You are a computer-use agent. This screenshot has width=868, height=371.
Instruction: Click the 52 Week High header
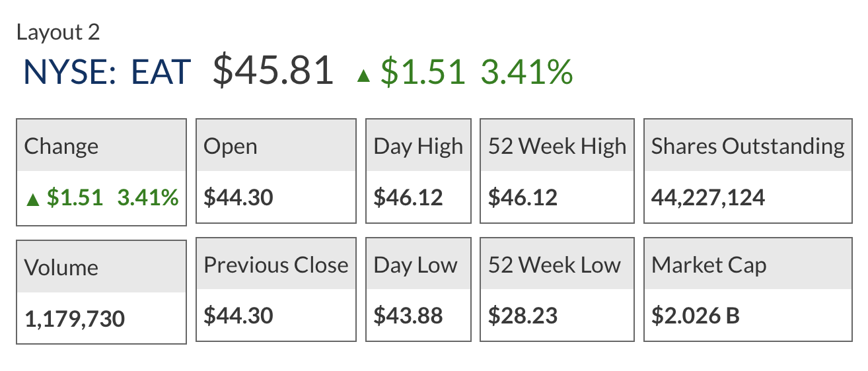coord(557,146)
